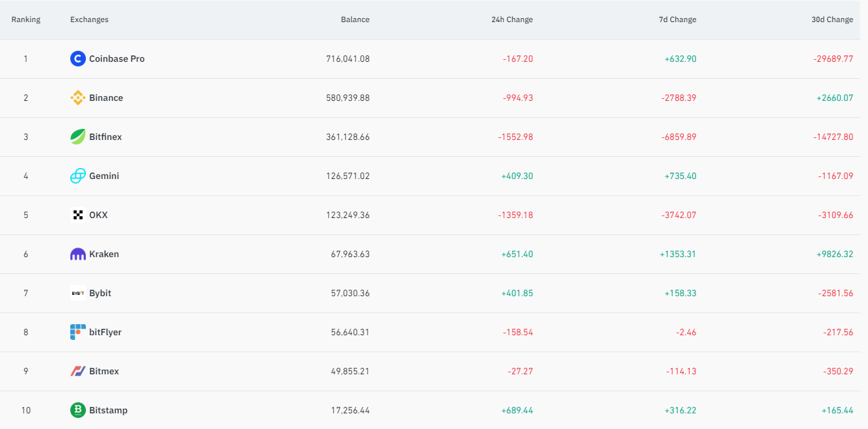Open the bitFlyer exchange name
Viewport: 868px width, 429px height.
click(x=105, y=332)
